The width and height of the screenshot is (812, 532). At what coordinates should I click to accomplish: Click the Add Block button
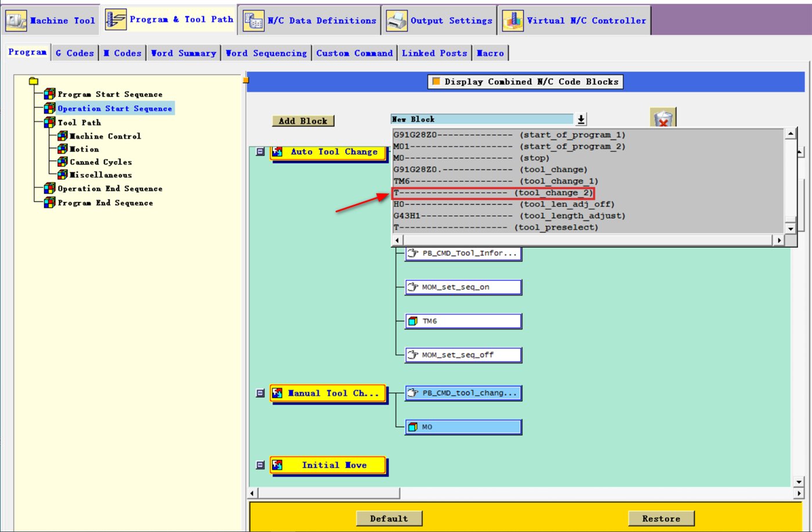[303, 121]
